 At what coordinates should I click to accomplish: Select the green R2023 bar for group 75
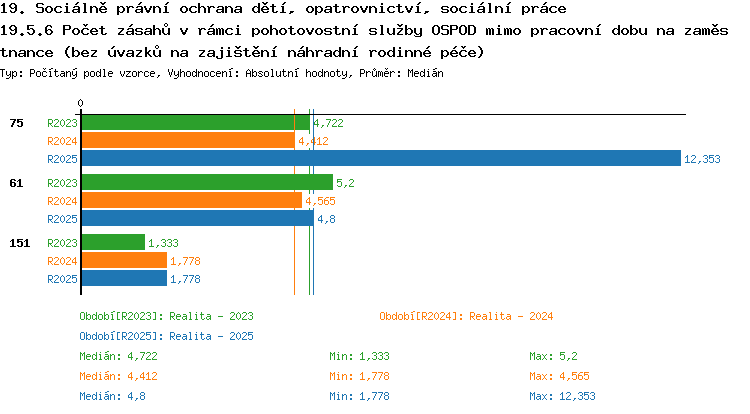click(196, 122)
